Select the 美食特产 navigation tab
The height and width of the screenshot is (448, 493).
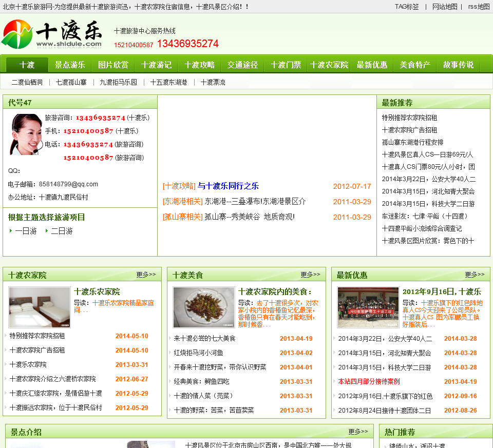point(415,65)
